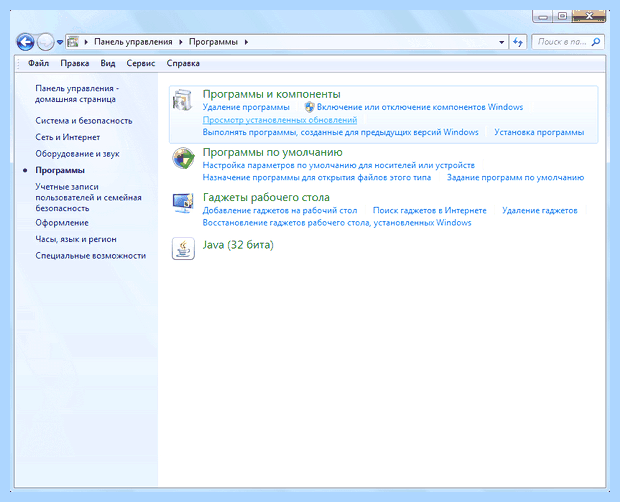Open the Сервис menu
This screenshot has height=502, width=620.
tap(141, 63)
